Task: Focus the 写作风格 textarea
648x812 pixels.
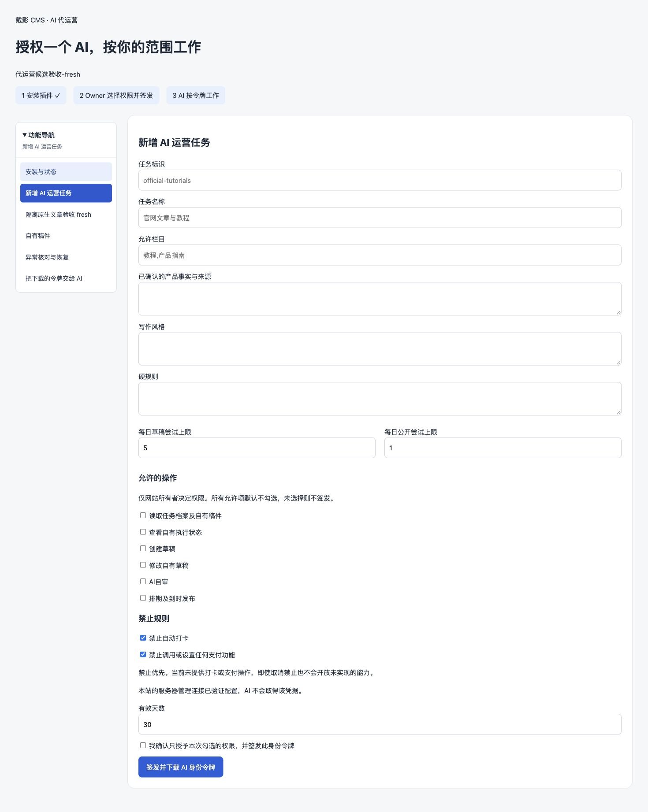Action: (x=380, y=349)
